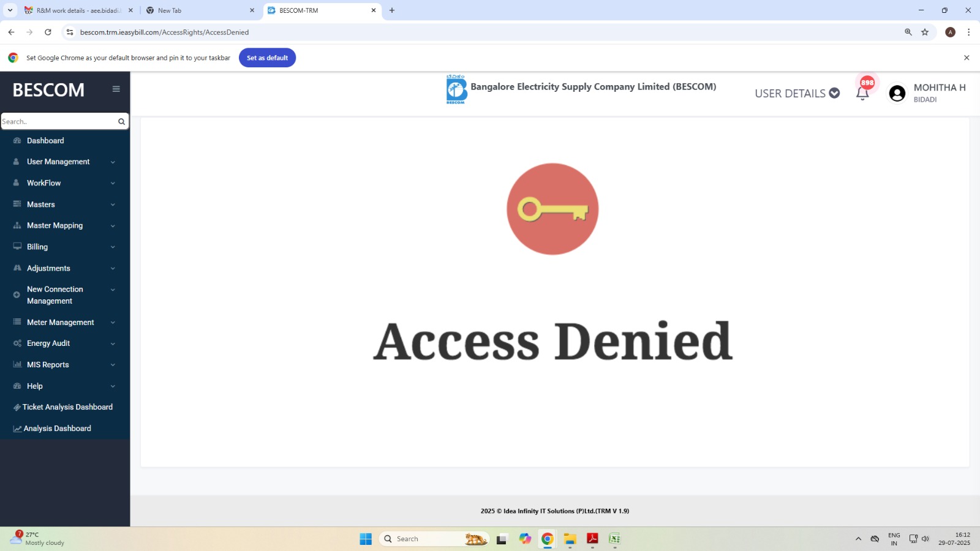Image resolution: width=980 pixels, height=551 pixels.
Task: Click the MIS Reports chart icon
Action: click(17, 364)
